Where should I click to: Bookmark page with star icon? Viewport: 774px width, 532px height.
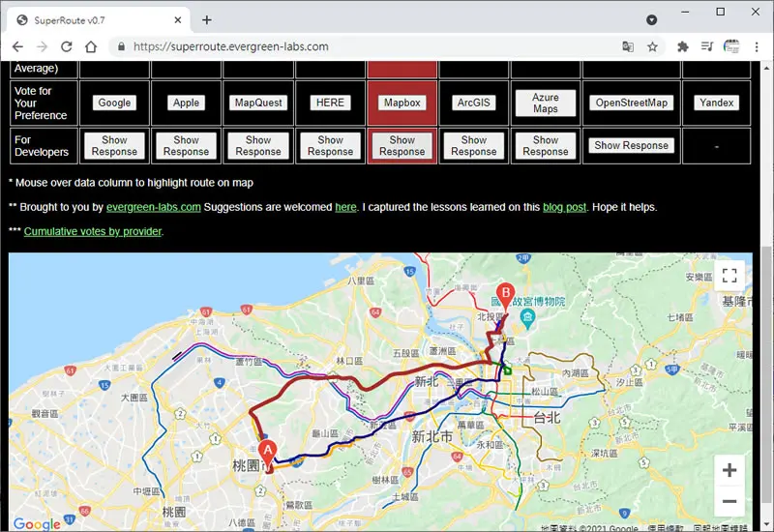[x=652, y=46]
